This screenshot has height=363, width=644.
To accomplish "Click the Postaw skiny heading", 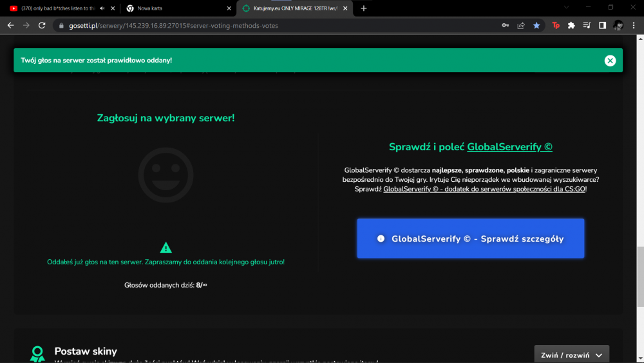I will point(86,351).
